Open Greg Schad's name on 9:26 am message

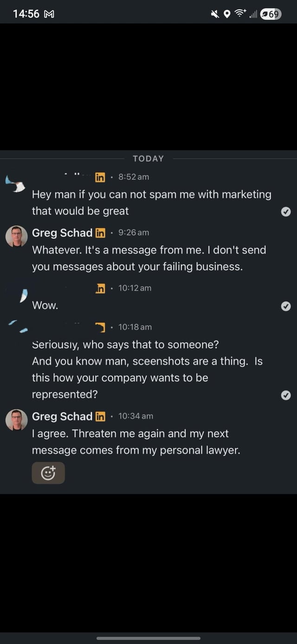62,233
